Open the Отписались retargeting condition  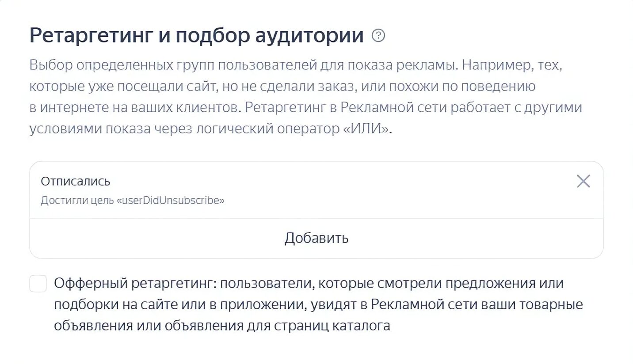[x=76, y=181]
